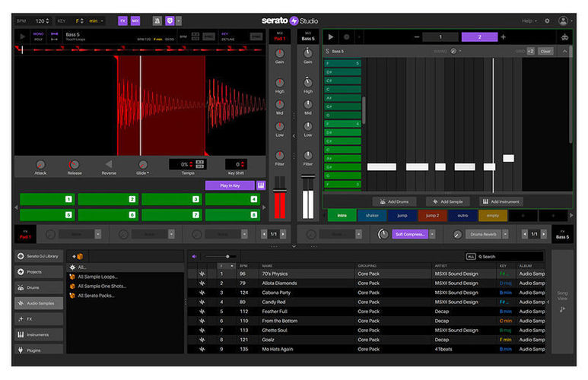Toggle the MONO/POLY mode switch

click(x=38, y=36)
